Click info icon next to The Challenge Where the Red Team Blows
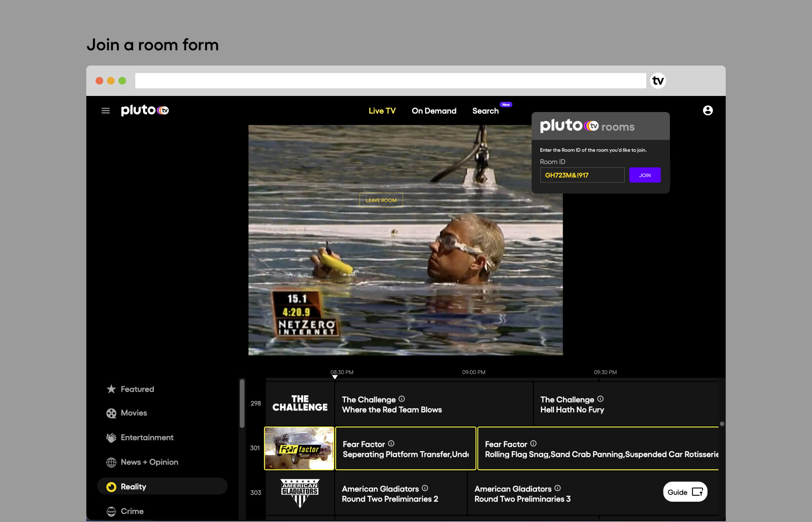Screen dimensions: 812x522 coord(402,399)
